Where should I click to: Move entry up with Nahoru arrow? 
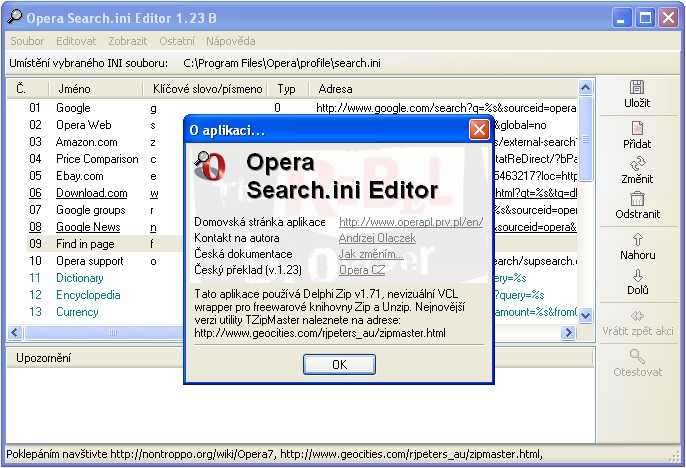click(637, 240)
